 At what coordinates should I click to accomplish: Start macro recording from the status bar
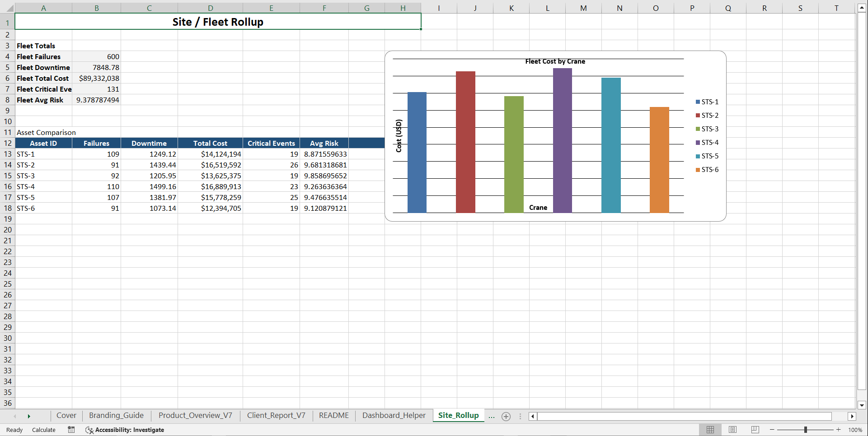click(x=71, y=430)
